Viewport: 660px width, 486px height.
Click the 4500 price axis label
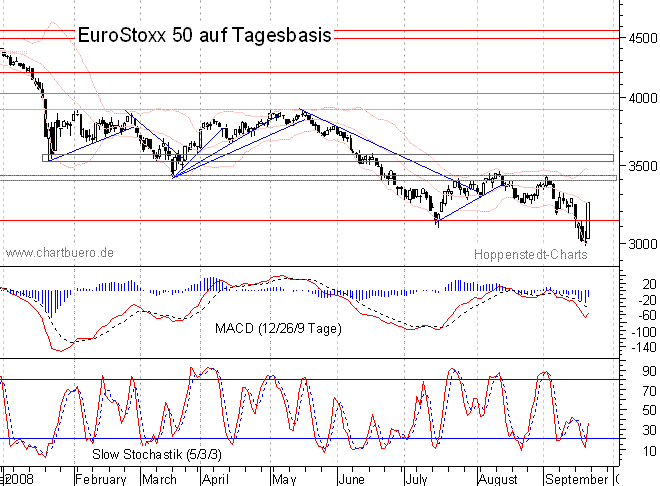[x=639, y=38]
